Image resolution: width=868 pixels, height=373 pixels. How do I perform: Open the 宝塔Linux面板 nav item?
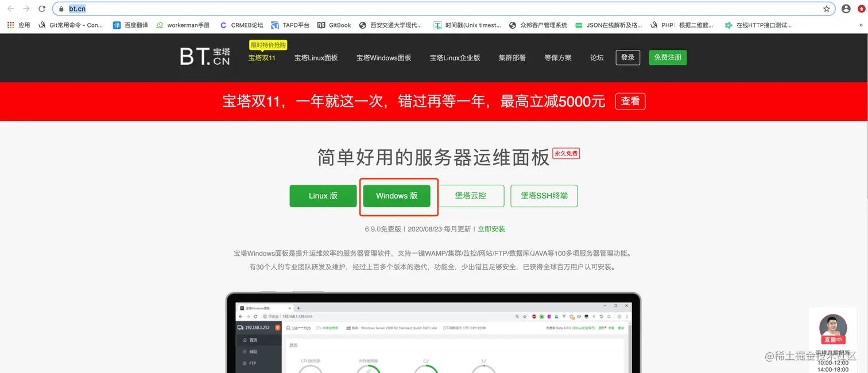[316, 57]
